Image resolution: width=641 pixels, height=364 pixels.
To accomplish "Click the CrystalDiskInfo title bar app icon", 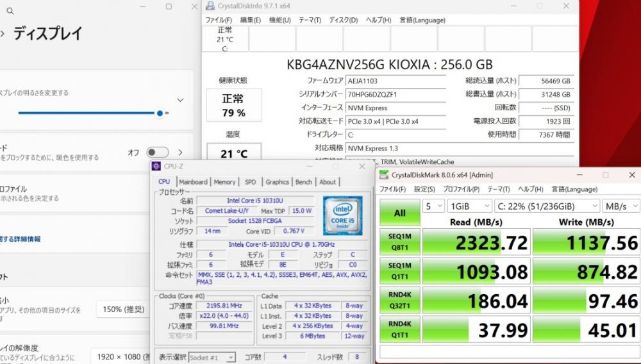I will pos(210,6).
